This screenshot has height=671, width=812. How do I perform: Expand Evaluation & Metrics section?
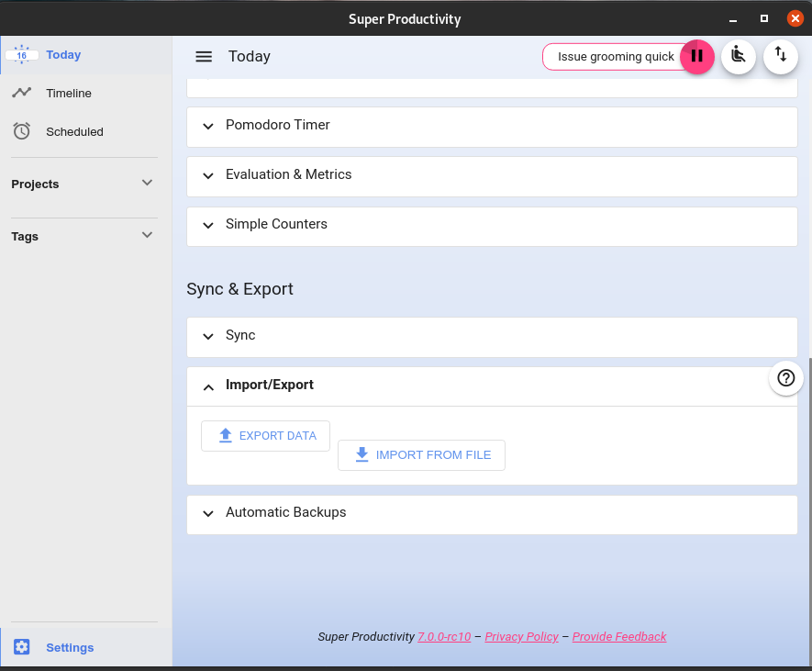tap(492, 176)
